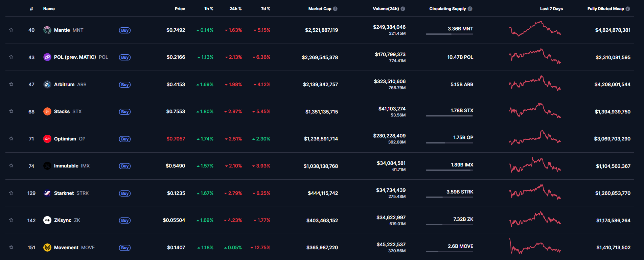The image size is (644, 260).
Task: Sort table by Name header
Action: [x=49, y=9]
